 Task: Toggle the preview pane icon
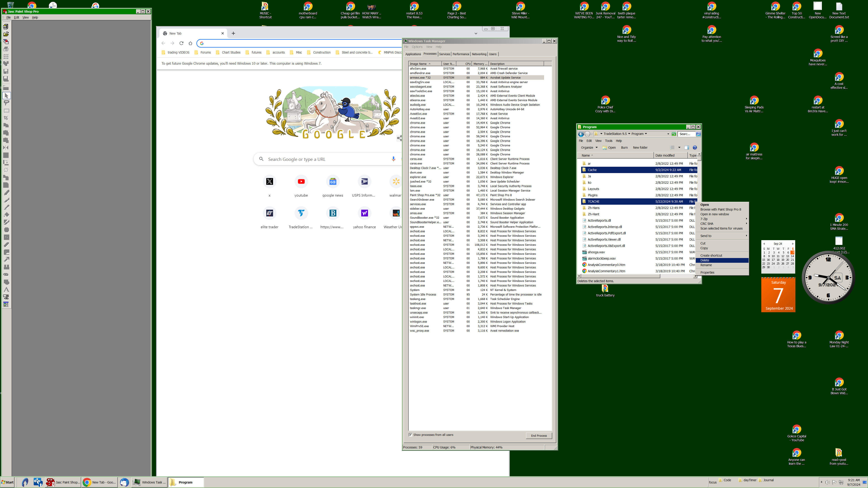(x=686, y=148)
